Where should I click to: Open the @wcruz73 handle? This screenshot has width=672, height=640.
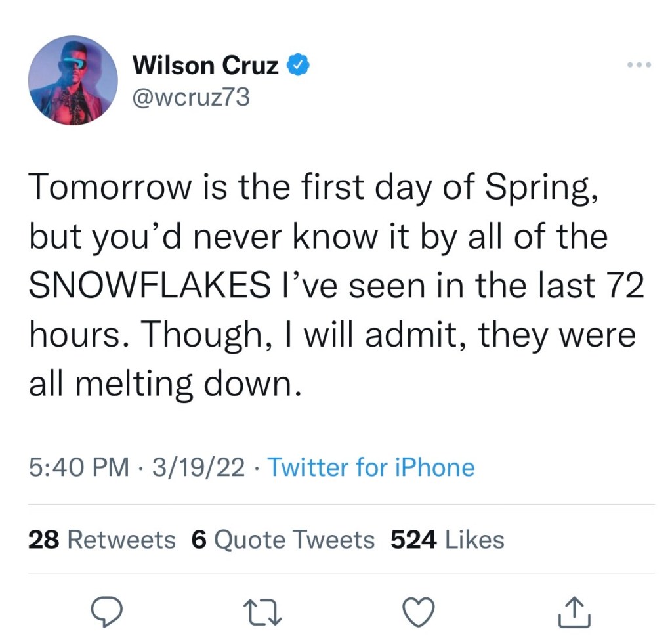pos(191,97)
